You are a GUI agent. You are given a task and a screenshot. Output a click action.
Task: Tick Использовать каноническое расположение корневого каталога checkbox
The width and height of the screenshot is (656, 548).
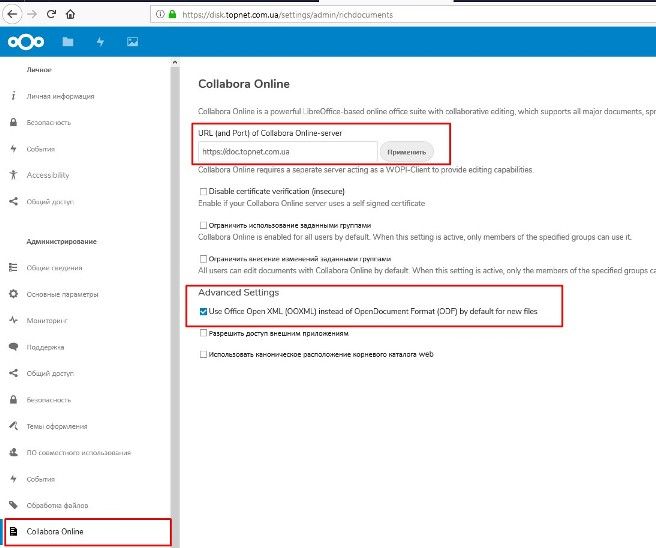(x=203, y=354)
